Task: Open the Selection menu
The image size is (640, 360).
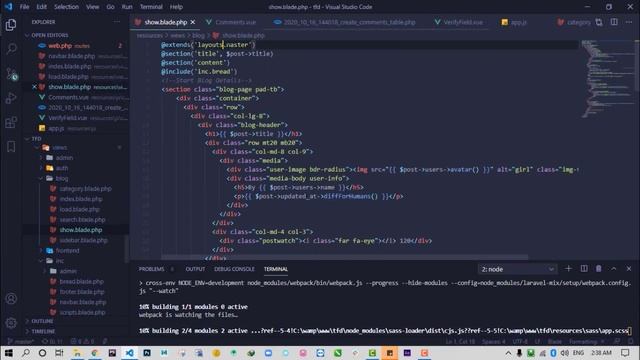Action: tap(66, 7)
